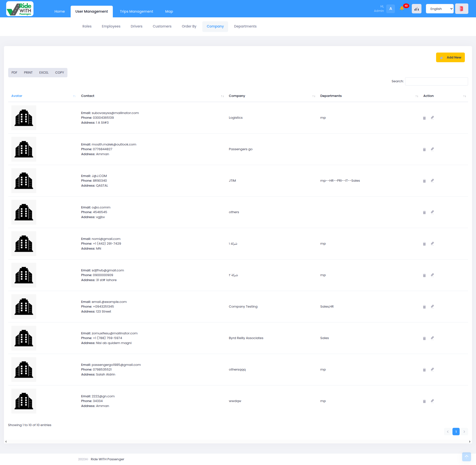Click the red logout door icon
476x465 pixels.
[461, 8]
